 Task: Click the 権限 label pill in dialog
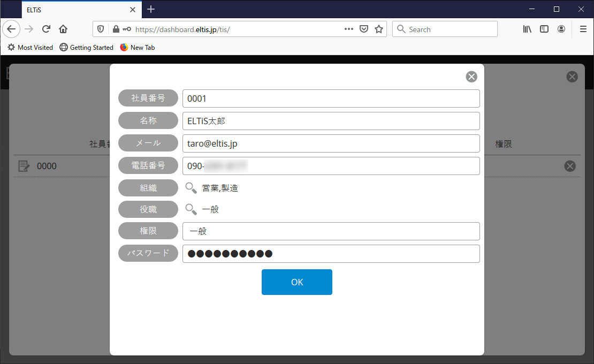[x=148, y=231]
